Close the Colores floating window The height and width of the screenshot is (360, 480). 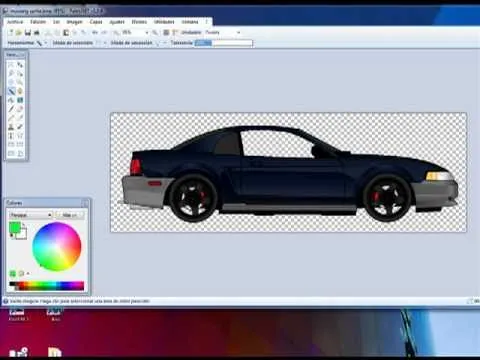pyautogui.click(x=85, y=203)
